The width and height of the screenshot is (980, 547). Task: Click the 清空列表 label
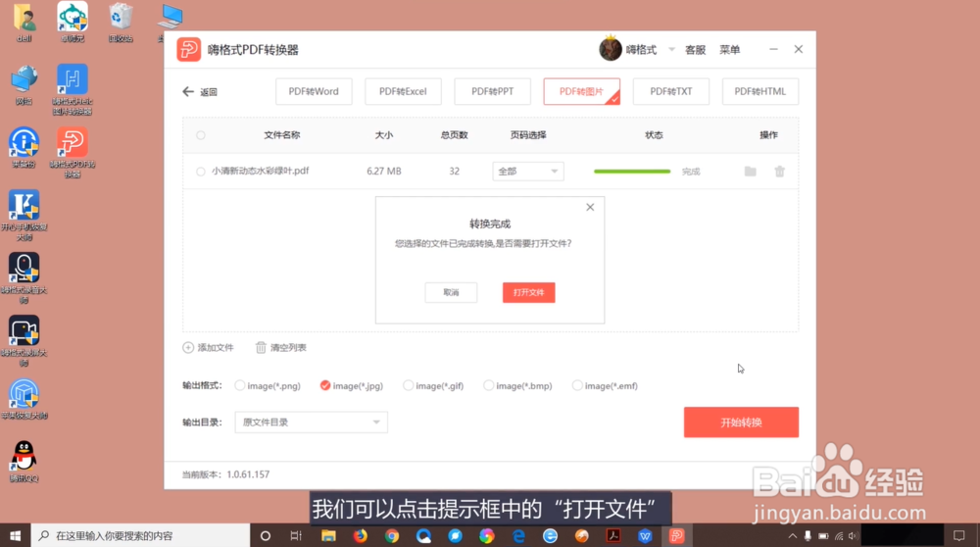288,348
